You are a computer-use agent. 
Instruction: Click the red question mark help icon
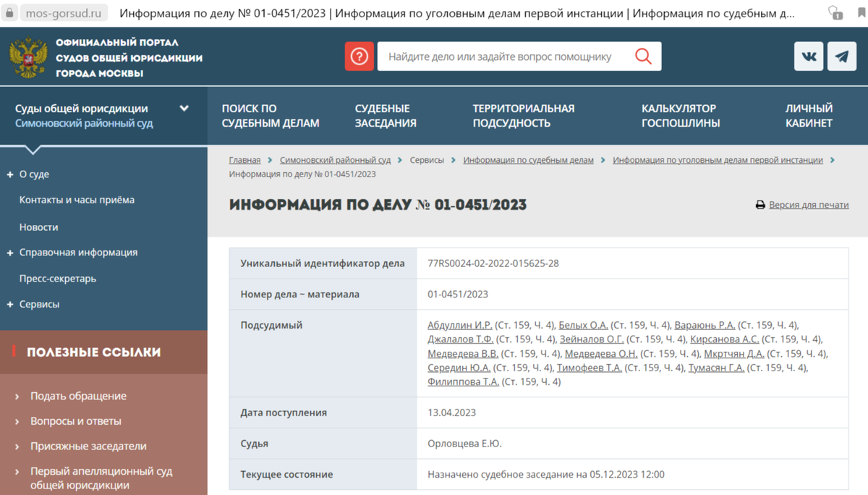point(359,56)
